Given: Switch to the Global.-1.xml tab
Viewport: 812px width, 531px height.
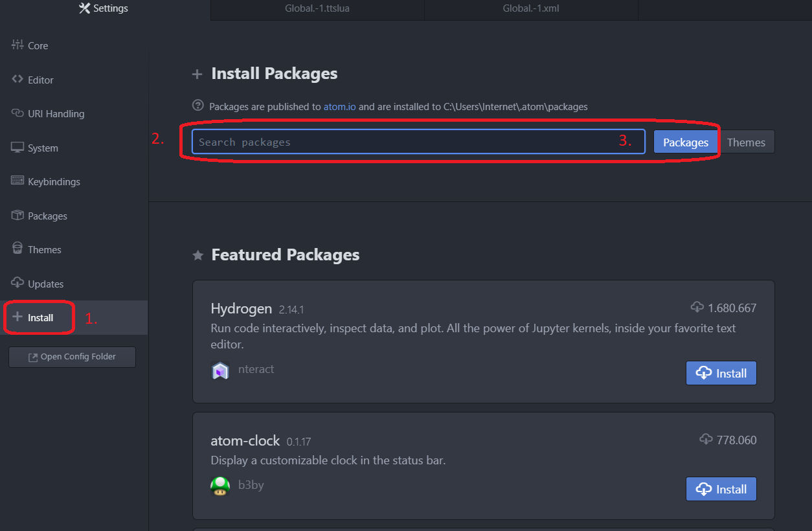Looking at the screenshot, I should tap(531, 9).
